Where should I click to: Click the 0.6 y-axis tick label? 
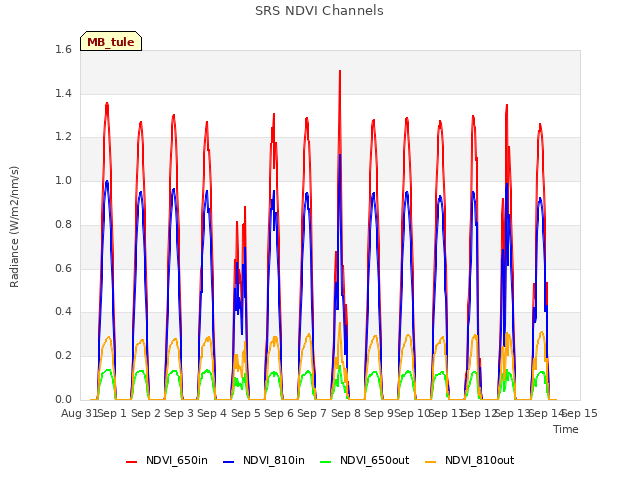click(63, 268)
